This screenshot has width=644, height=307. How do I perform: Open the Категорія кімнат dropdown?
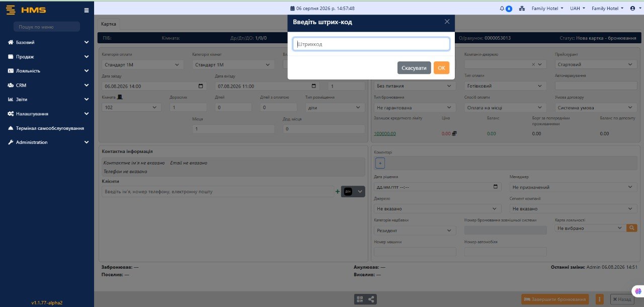[233, 64]
